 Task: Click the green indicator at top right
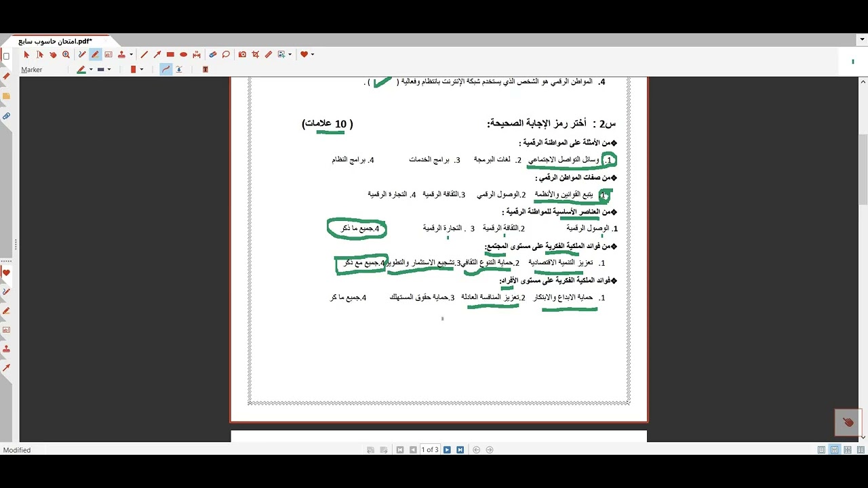[852, 62]
